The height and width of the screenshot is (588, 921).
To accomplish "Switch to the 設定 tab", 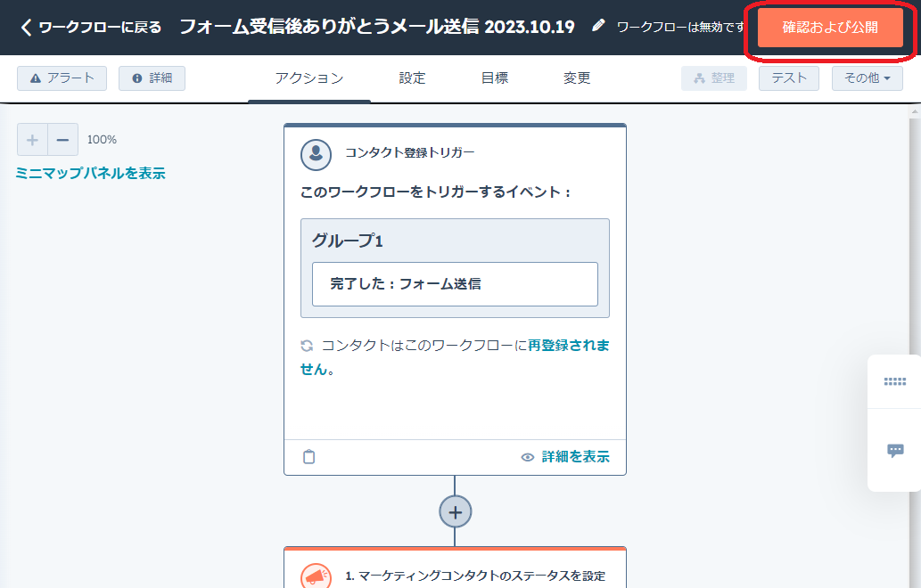I will pos(412,78).
